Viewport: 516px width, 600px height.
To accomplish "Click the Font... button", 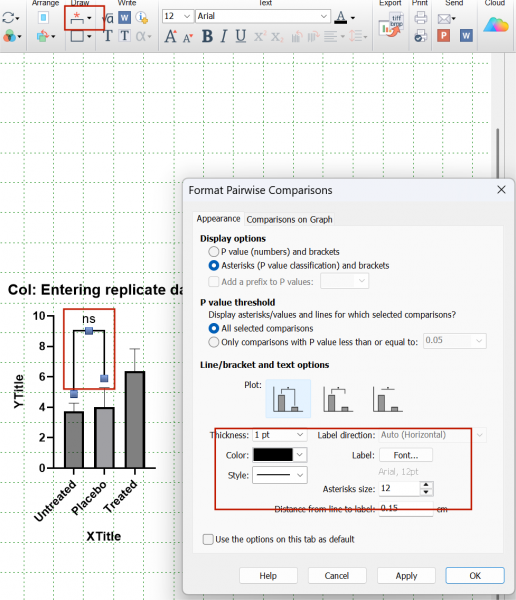I will pos(406,455).
